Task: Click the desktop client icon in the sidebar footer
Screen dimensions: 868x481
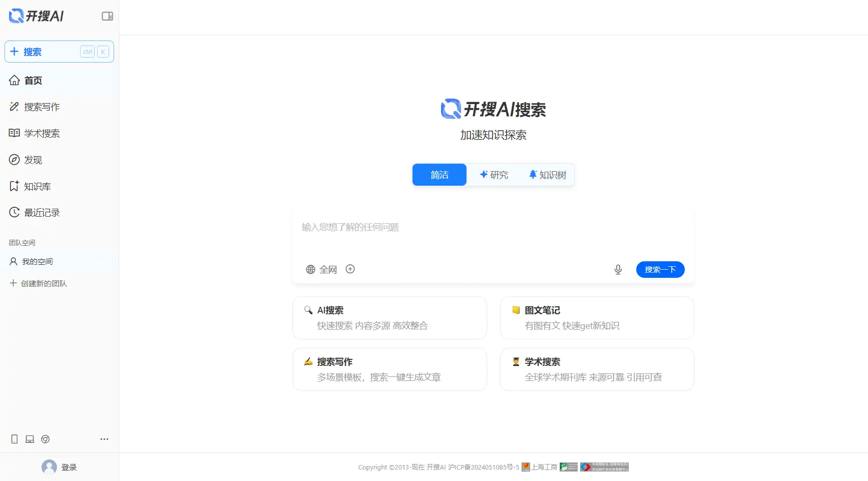Action: point(30,439)
